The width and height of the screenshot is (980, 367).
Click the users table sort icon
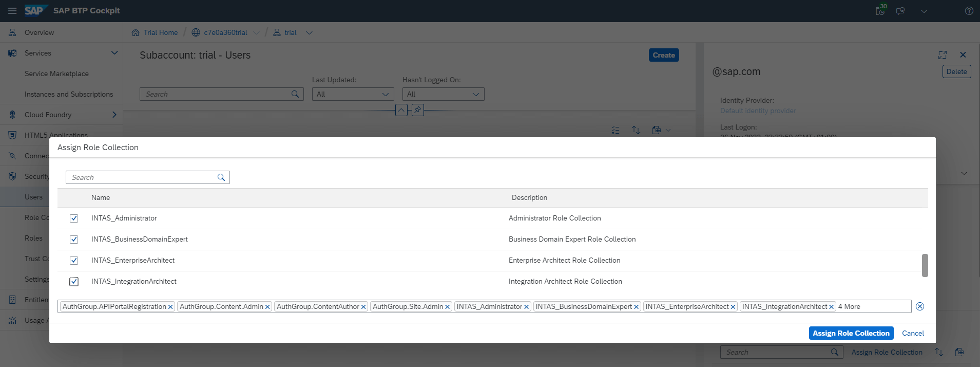tap(636, 130)
